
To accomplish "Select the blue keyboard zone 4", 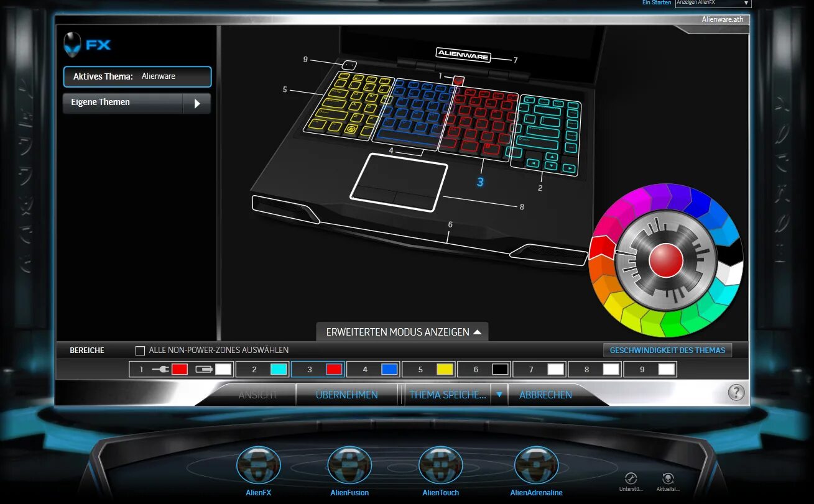I will 414,114.
